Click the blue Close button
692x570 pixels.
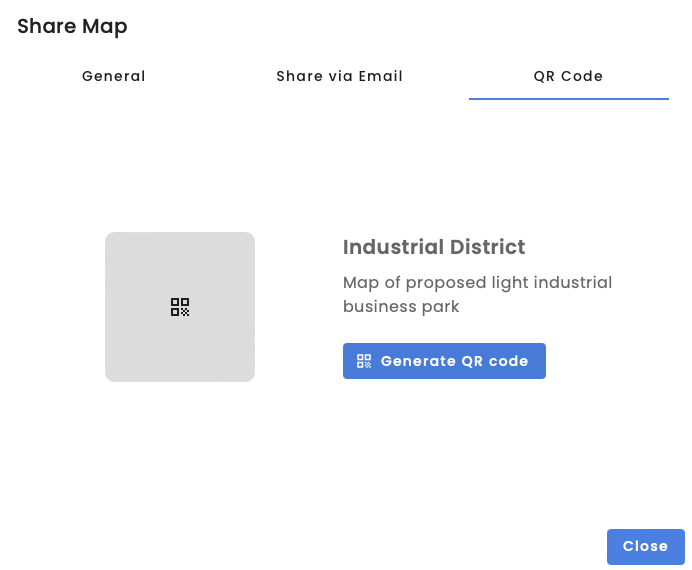point(645,546)
